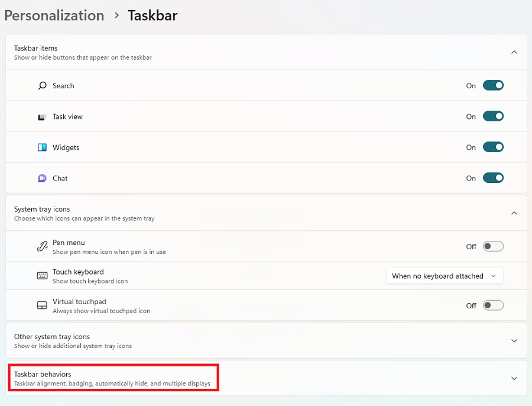This screenshot has height=406, width=532.
Task: Expand Other system tray icons chevron
Action: 514,341
